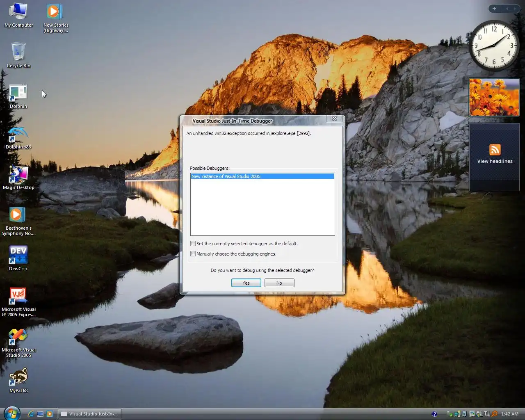This screenshot has height=420, width=525.
Task: Click Safely Remove Hardware tray icon
Action: tap(450, 414)
